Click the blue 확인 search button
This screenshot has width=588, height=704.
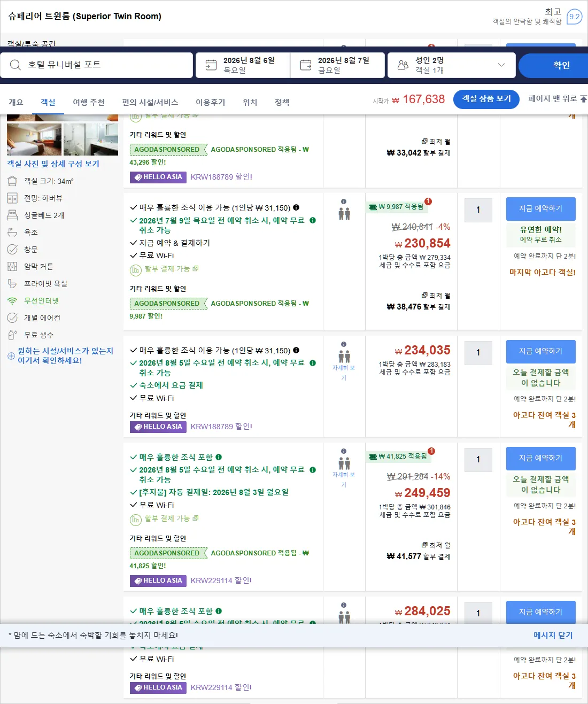tap(553, 65)
